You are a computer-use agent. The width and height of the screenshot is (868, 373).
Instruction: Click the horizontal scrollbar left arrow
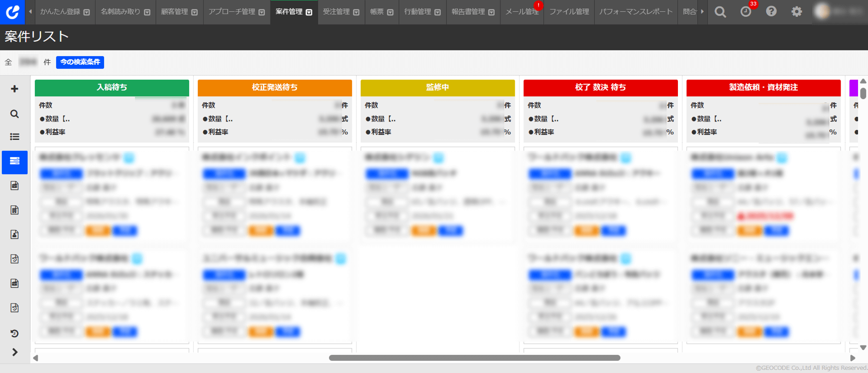[36, 358]
